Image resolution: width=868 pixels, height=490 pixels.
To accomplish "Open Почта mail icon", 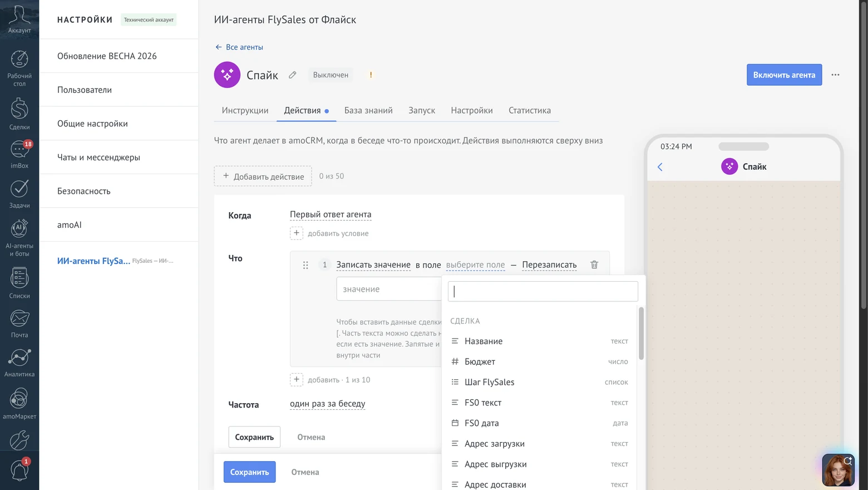I will click(19, 324).
